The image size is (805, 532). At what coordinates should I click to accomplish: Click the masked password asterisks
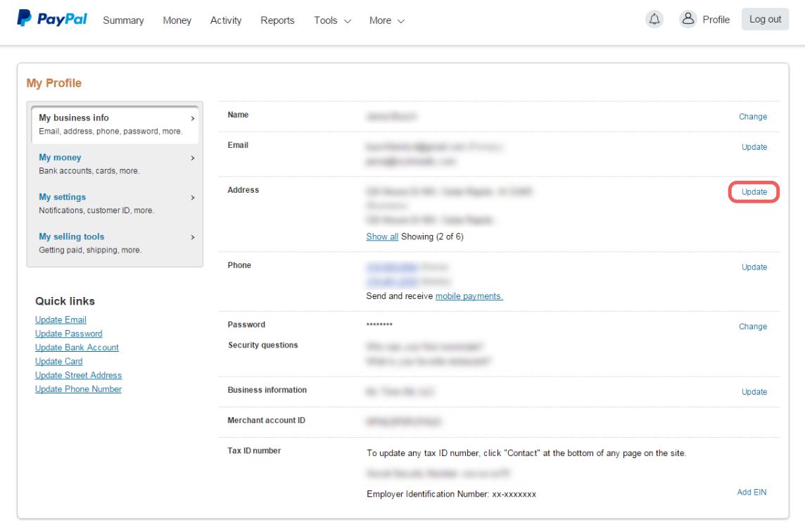point(379,325)
